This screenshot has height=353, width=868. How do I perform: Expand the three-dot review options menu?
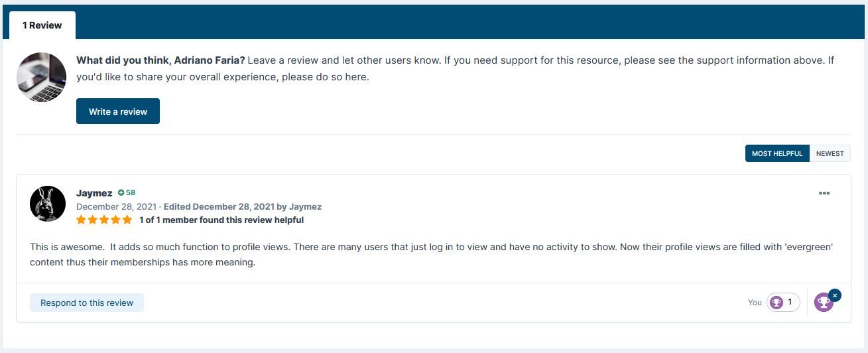[824, 193]
